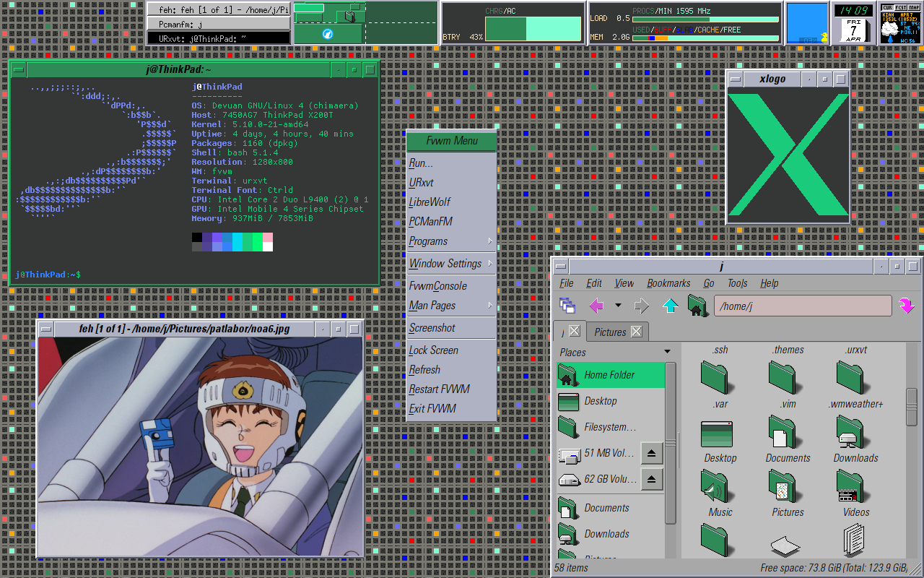Eject the 62 GB volume
This screenshot has height=578, width=924.
651,479
